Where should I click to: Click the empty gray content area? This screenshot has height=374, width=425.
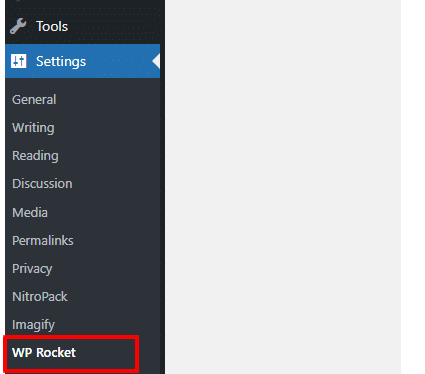coord(283,187)
